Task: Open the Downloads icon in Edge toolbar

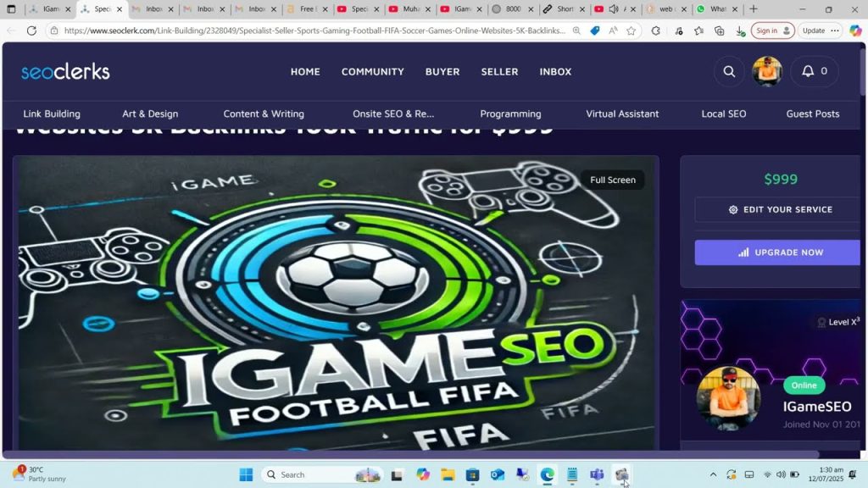Action: click(x=739, y=31)
